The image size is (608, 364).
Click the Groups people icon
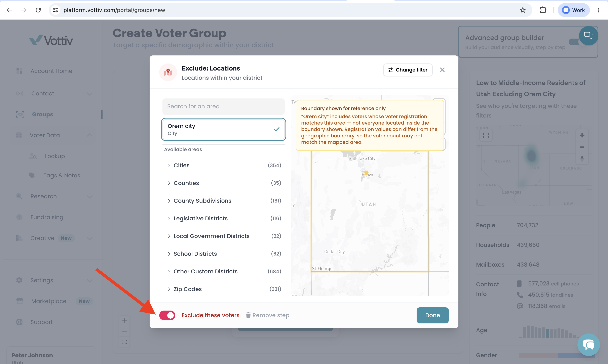click(20, 114)
